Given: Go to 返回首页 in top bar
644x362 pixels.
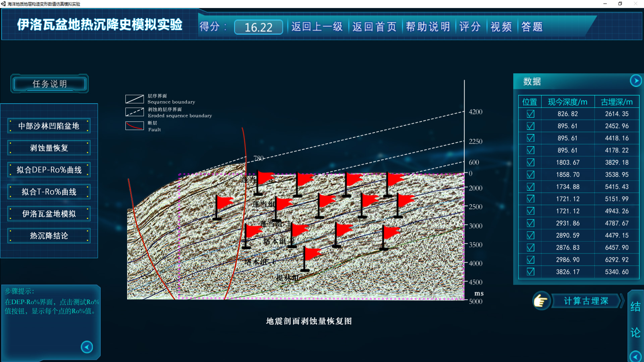Looking at the screenshot, I should (x=374, y=26).
